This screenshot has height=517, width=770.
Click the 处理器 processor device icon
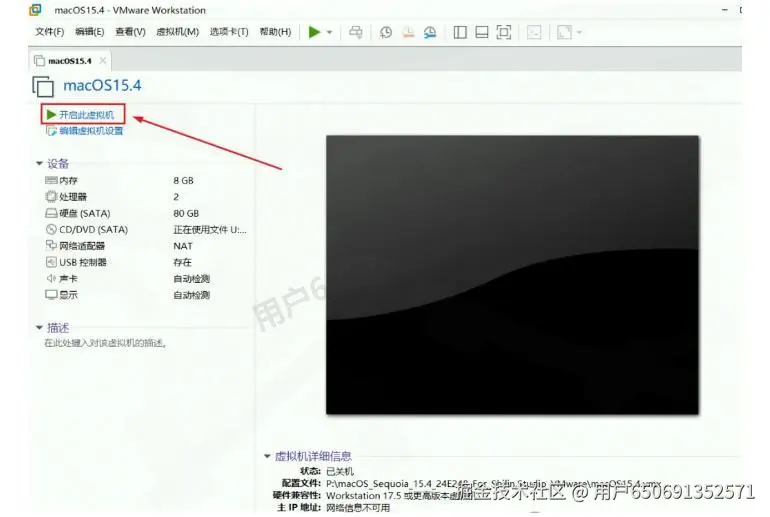(51, 197)
